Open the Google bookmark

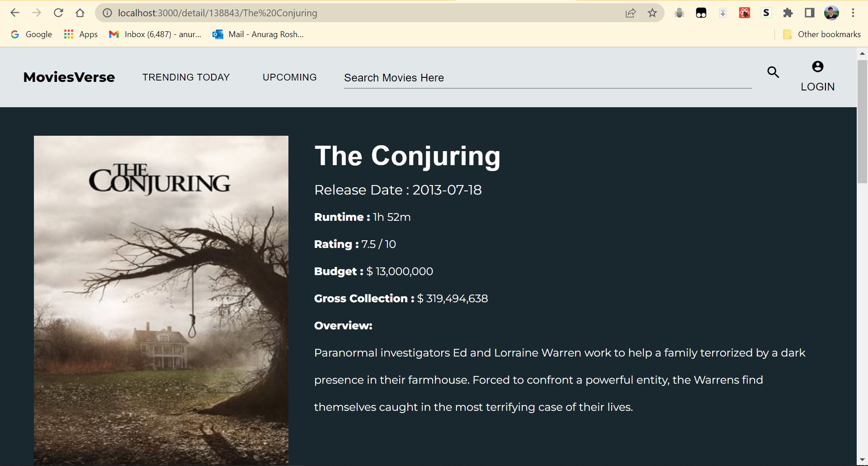[31, 34]
